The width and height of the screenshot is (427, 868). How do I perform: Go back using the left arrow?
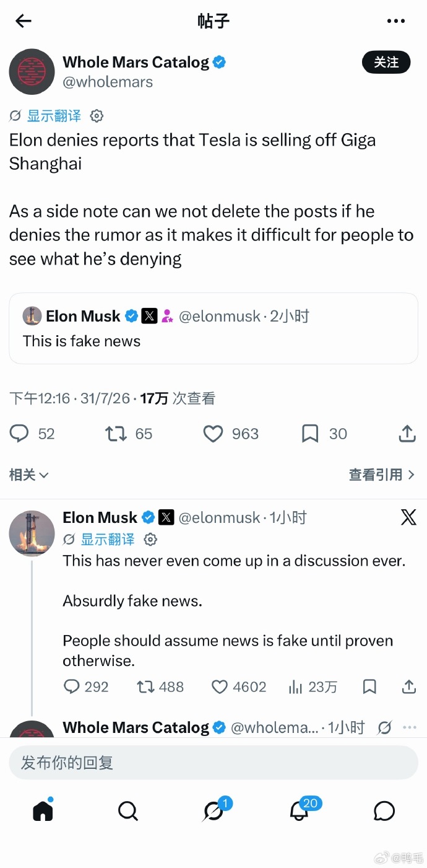click(x=24, y=21)
